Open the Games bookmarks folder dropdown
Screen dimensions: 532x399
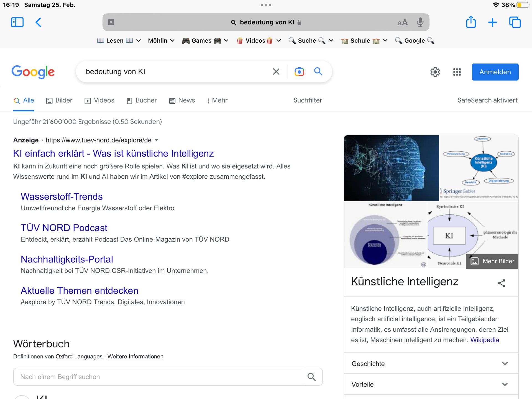click(x=205, y=41)
